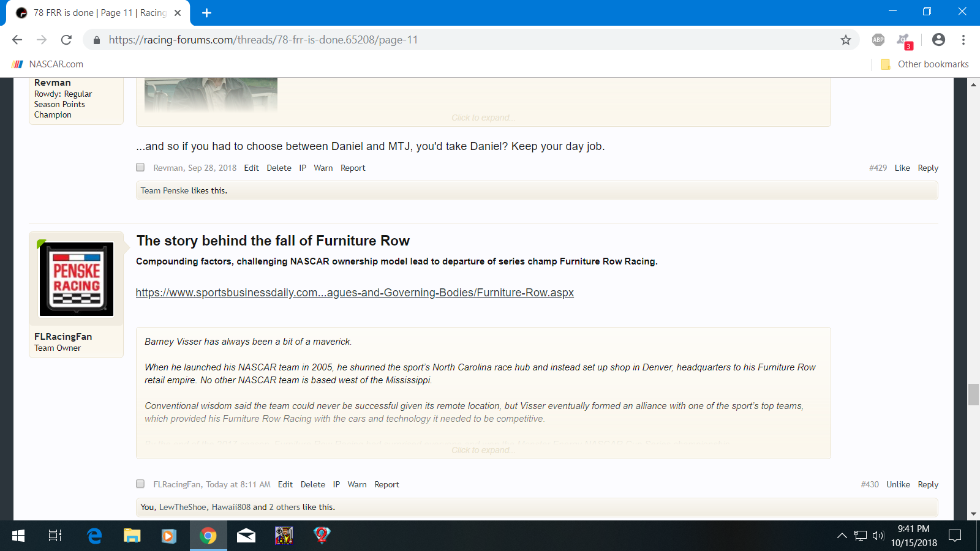
Task: Click the bookmark star icon in address bar
Action: 845,40
